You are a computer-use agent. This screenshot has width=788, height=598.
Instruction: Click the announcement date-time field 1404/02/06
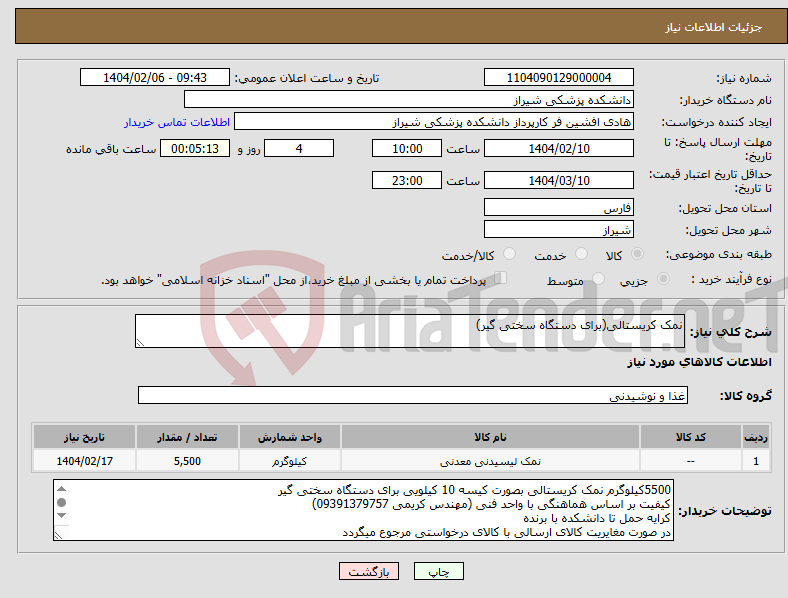click(x=155, y=77)
